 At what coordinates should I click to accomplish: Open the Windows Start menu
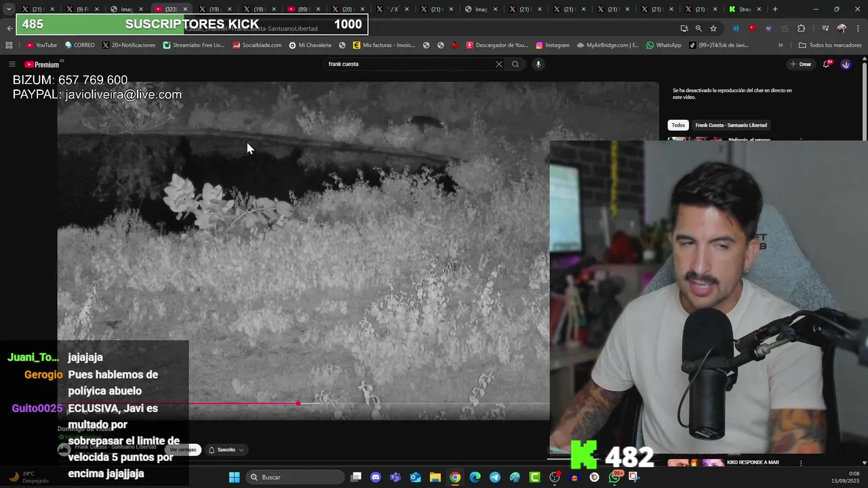click(x=234, y=477)
